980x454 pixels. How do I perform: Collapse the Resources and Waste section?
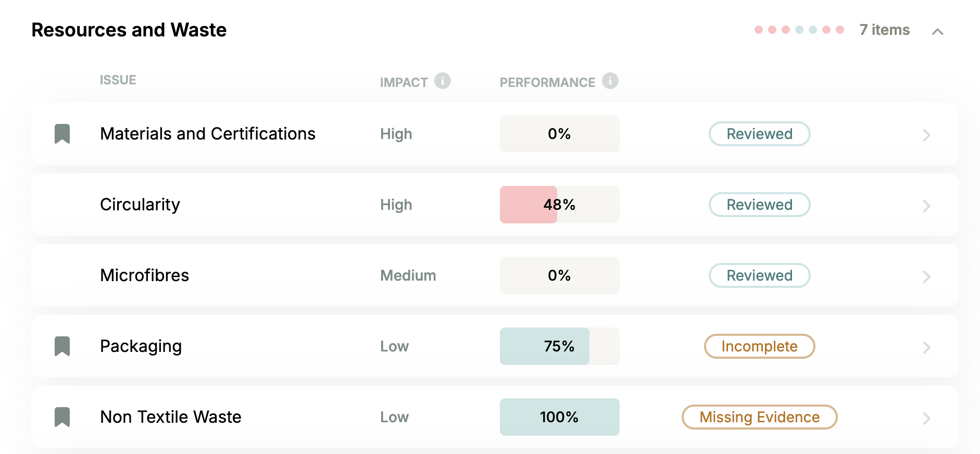[937, 32]
